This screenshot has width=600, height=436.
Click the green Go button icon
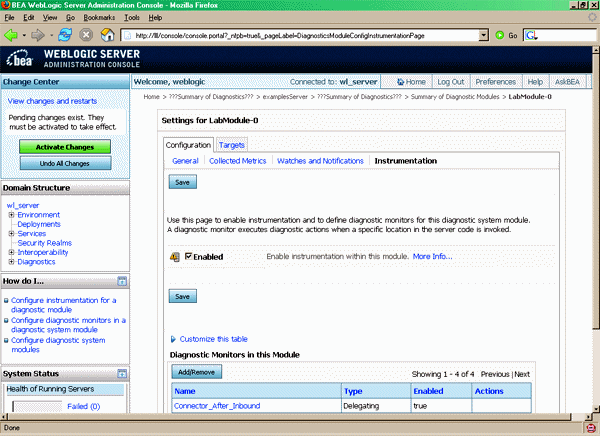tap(499, 35)
